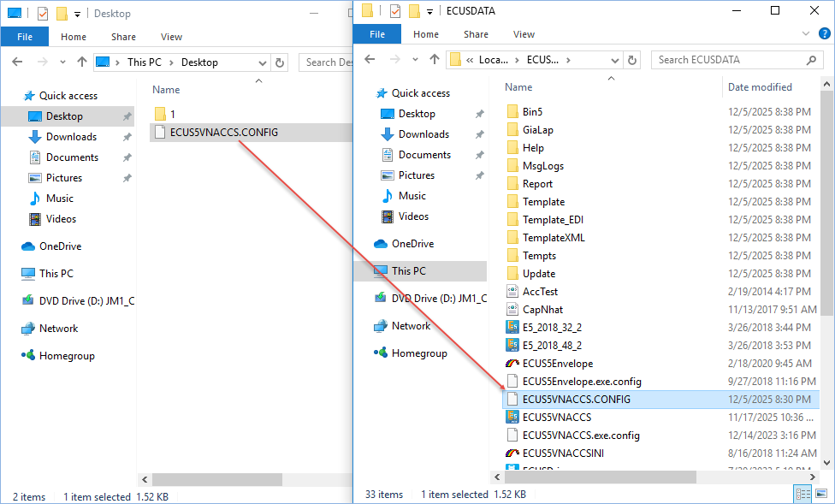Viewport: 835px width, 504px height.
Task: Expand the ribbon in ECUSDATA window
Action: 804,34
